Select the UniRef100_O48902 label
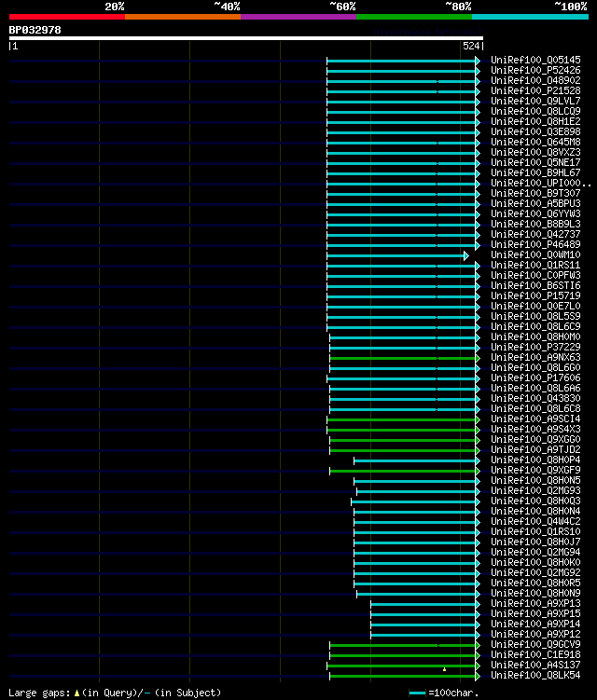The image size is (597, 700). (535, 80)
